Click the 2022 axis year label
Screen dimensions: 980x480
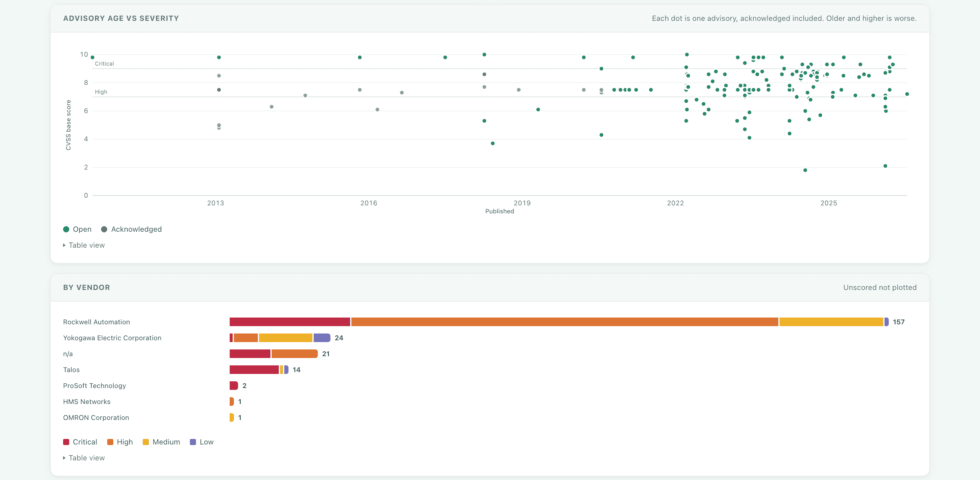pyautogui.click(x=675, y=203)
